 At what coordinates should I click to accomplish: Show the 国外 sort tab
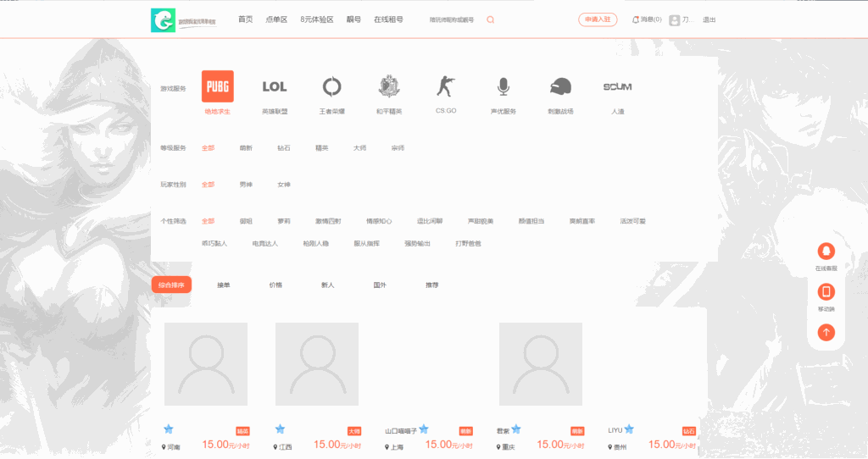tap(380, 285)
